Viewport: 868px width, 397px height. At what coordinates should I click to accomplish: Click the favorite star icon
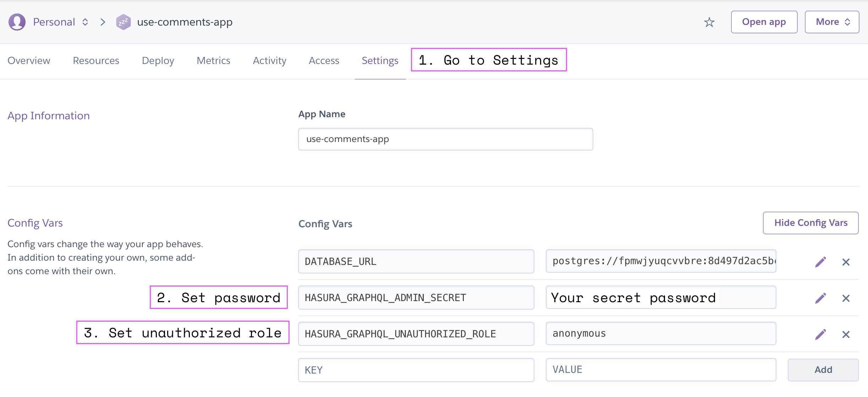709,22
